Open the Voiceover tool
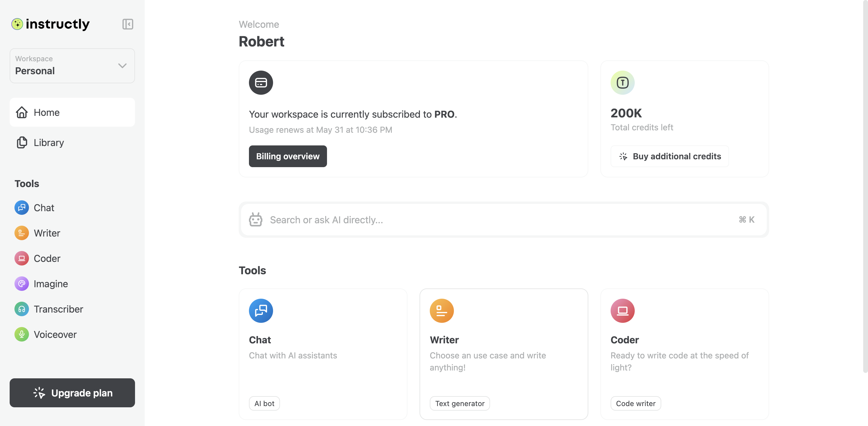The width and height of the screenshot is (868, 426). [55, 334]
